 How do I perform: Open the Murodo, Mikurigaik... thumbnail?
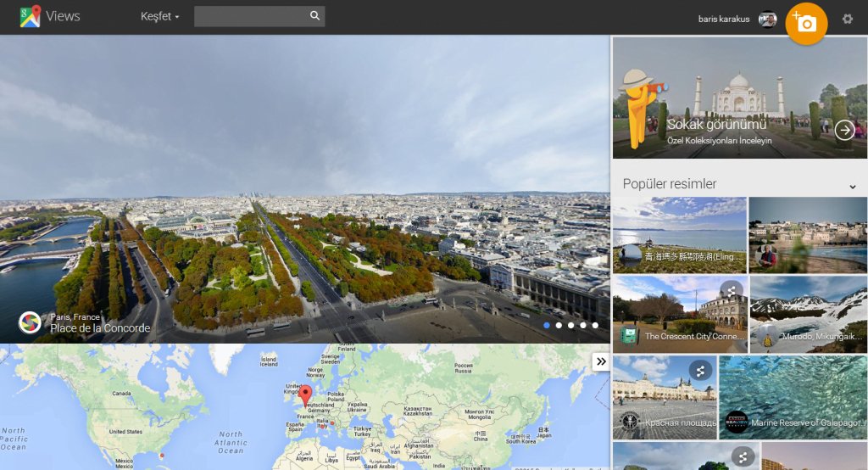[809, 314]
